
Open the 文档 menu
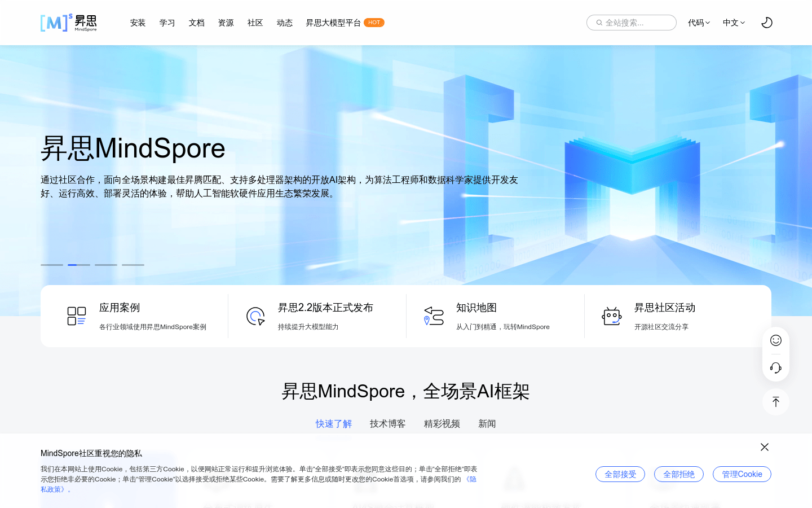tap(196, 23)
